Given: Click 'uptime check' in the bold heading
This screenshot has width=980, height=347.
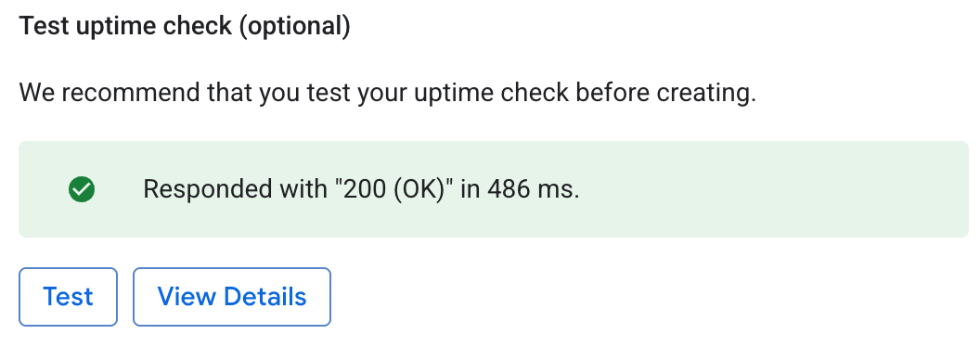Looking at the screenshot, I should click(x=152, y=26).
